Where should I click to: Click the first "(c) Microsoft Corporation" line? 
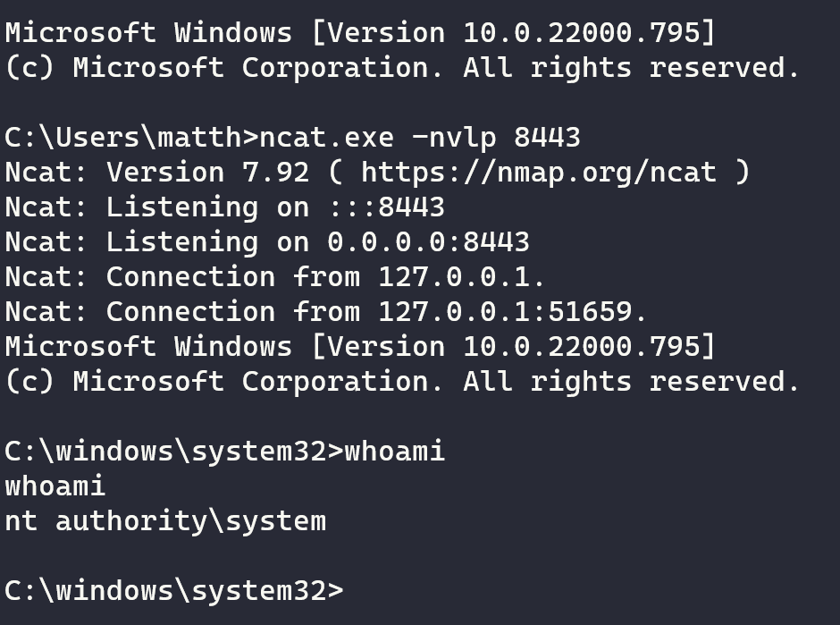coord(402,68)
